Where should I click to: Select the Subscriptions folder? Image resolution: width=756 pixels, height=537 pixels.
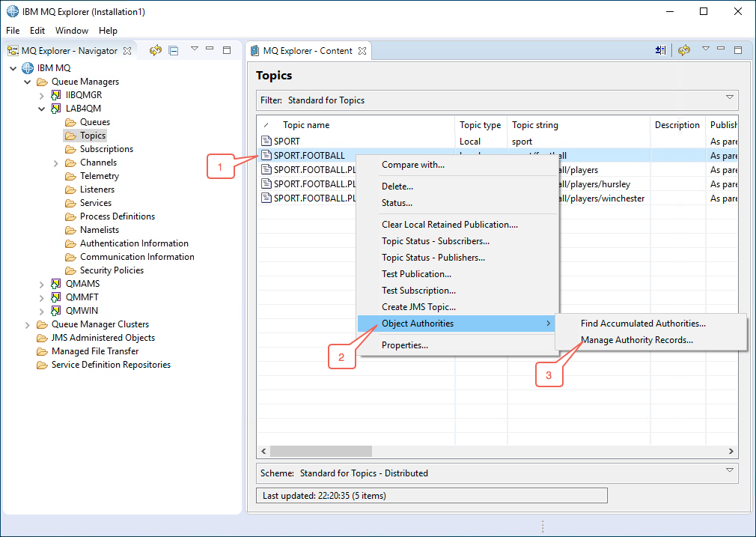coord(106,149)
